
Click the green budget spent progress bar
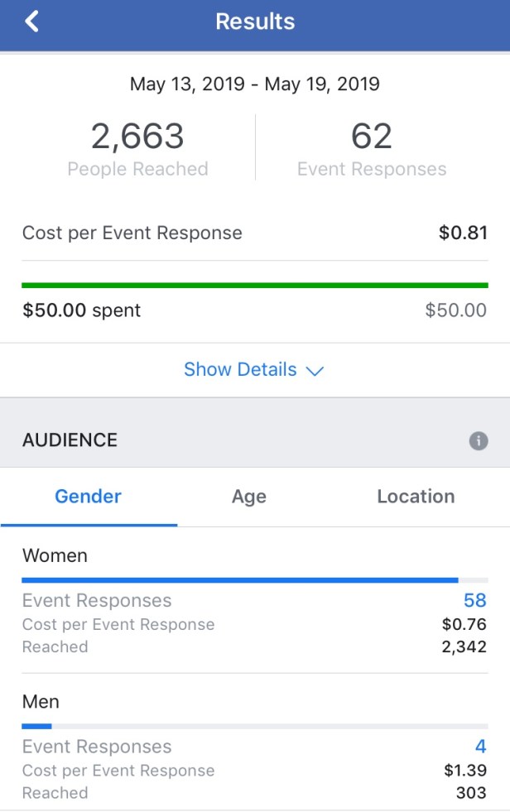[x=255, y=286]
